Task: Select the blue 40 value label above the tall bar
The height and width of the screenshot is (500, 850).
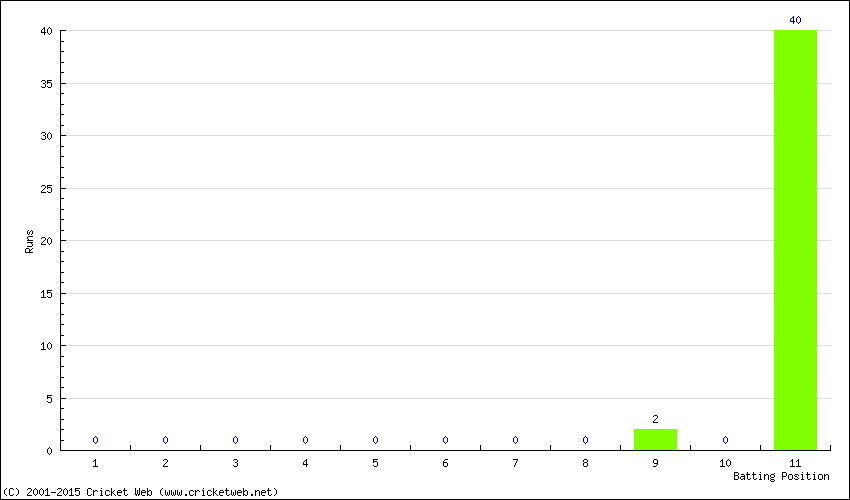Action: pyautogui.click(x=795, y=20)
